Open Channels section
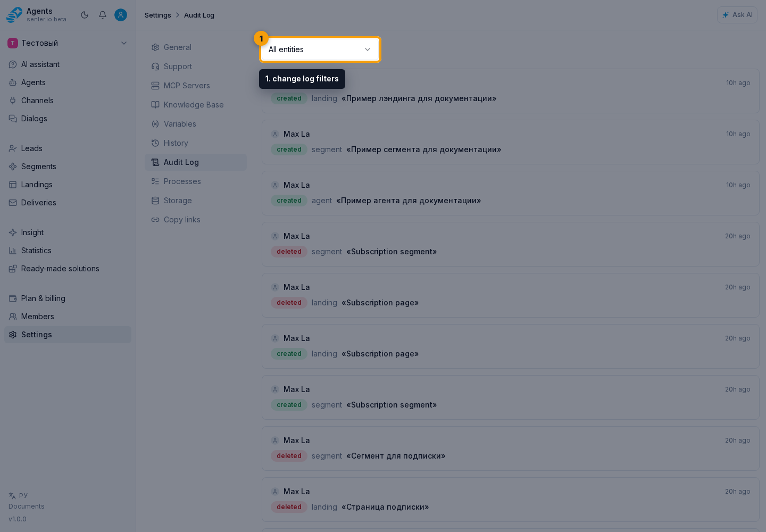The height and width of the screenshot is (532, 766). (68, 101)
